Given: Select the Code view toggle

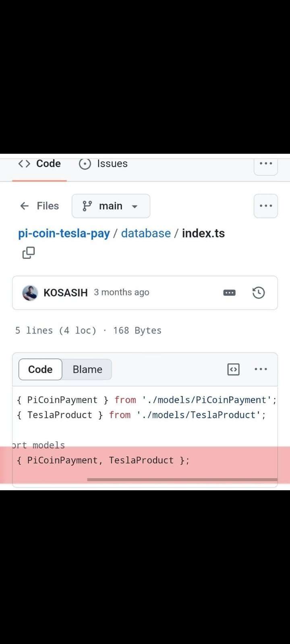Looking at the screenshot, I should click(40, 369).
